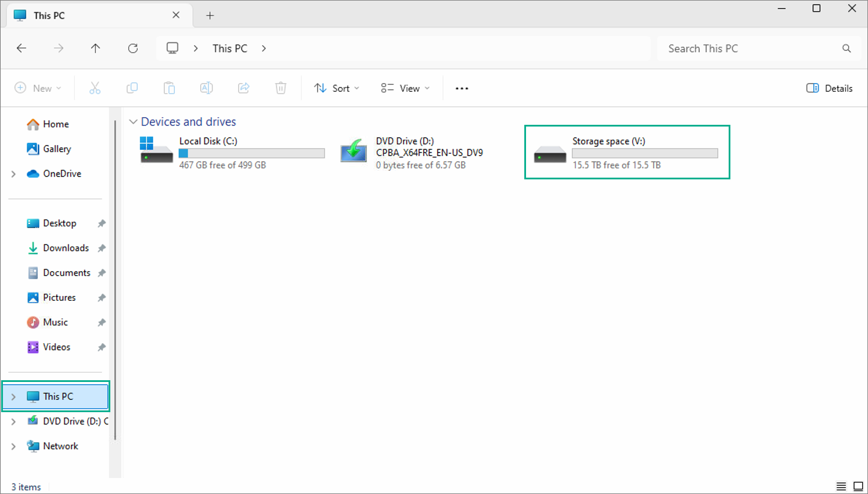Click the Local Disk (C:) usage bar
The image size is (868, 494).
251,153
